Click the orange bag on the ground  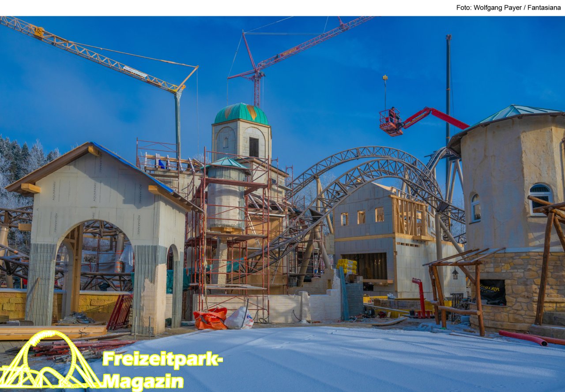210,319
